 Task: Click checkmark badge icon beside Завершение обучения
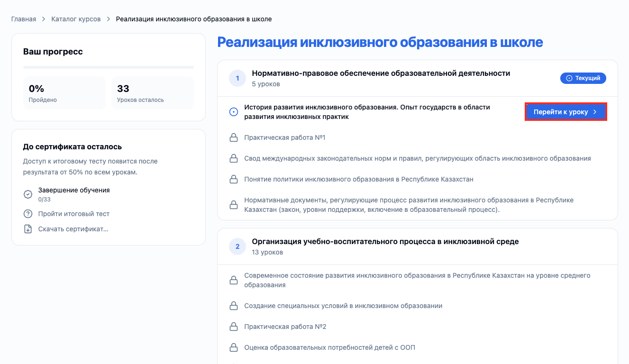[28, 194]
